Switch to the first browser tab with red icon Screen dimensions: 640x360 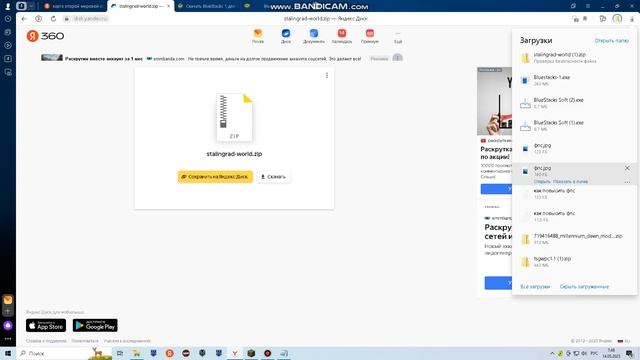click(73, 6)
